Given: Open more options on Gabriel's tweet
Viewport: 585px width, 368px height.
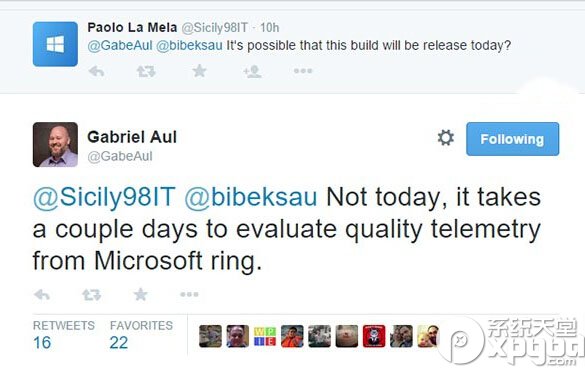Looking at the screenshot, I should click(x=189, y=294).
